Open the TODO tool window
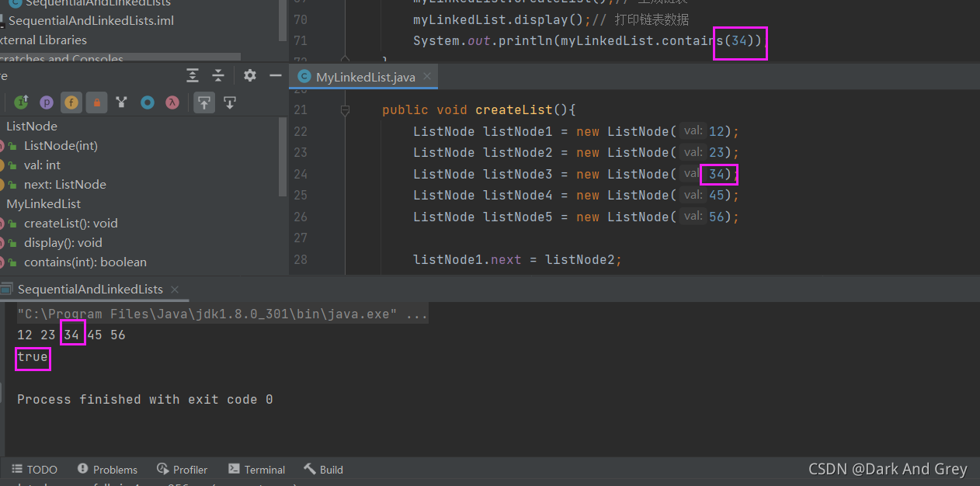 (x=34, y=469)
